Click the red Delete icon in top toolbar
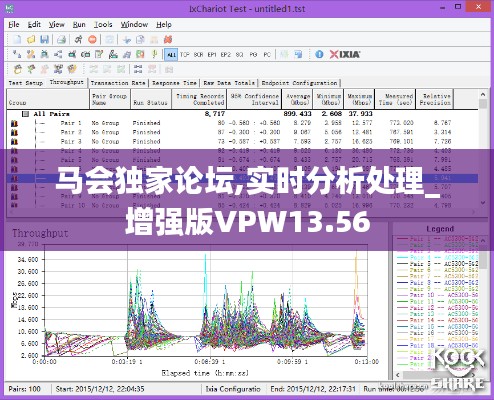 point(168,40)
